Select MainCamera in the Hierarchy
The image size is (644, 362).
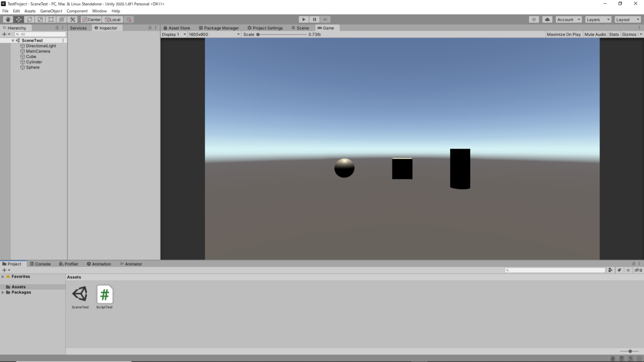(38, 51)
